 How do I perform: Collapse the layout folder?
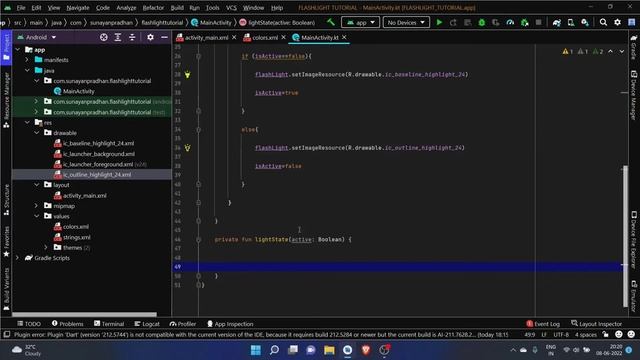pos(37,185)
